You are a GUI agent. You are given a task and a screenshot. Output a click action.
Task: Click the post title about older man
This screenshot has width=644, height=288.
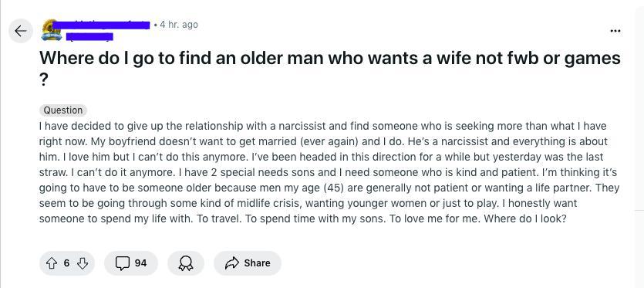tap(330, 67)
